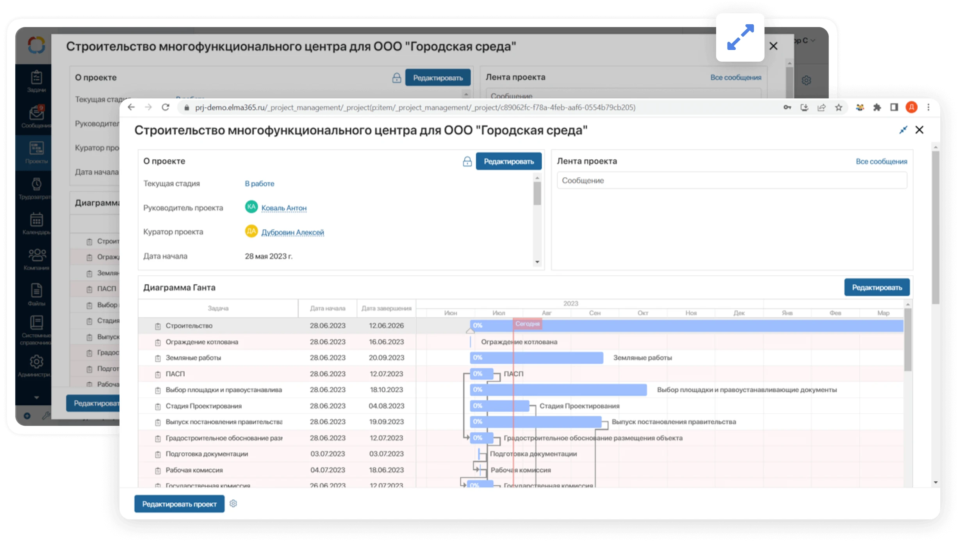Click browser bookmark star icon
The height and width of the screenshot is (560, 959).
[839, 107]
